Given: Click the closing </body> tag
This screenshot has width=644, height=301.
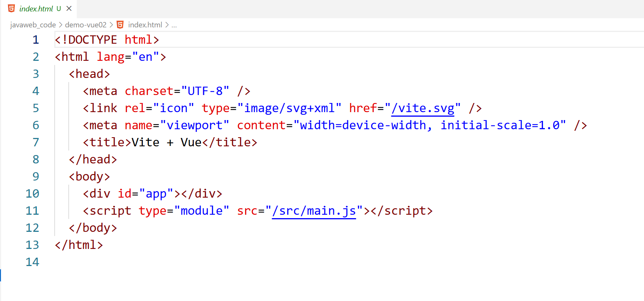Looking at the screenshot, I should click(93, 228).
